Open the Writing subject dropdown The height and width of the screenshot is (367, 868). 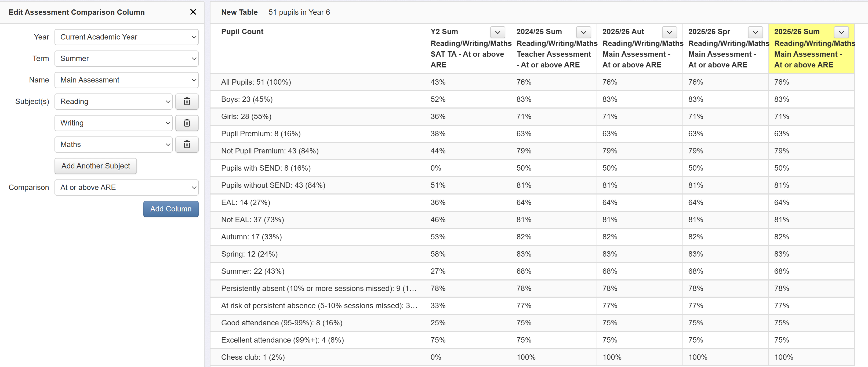pos(114,123)
